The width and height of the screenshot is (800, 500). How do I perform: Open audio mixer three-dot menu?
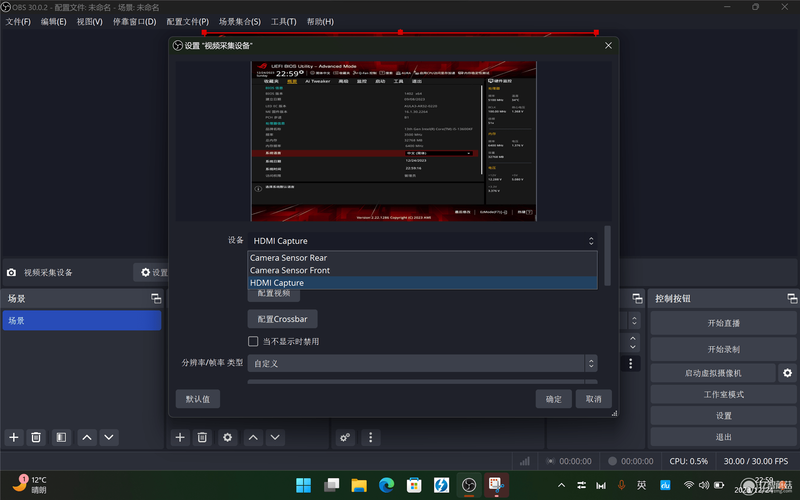coord(370,437)
